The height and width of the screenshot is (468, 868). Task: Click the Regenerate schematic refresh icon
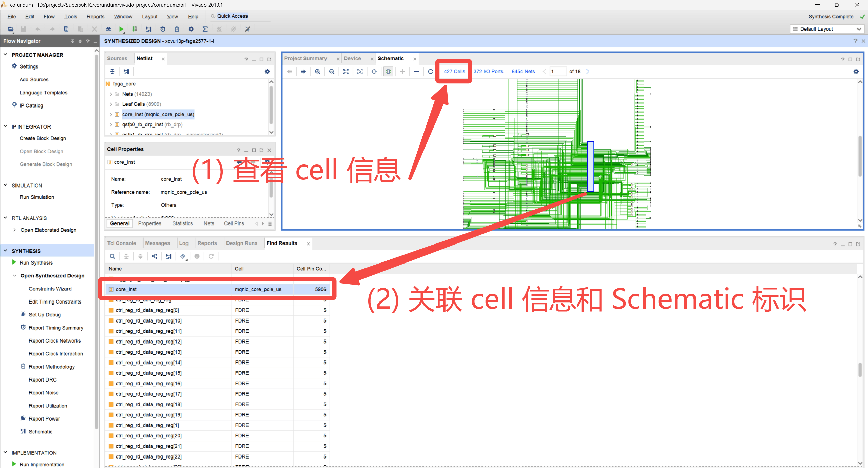(x=431, y=72)
